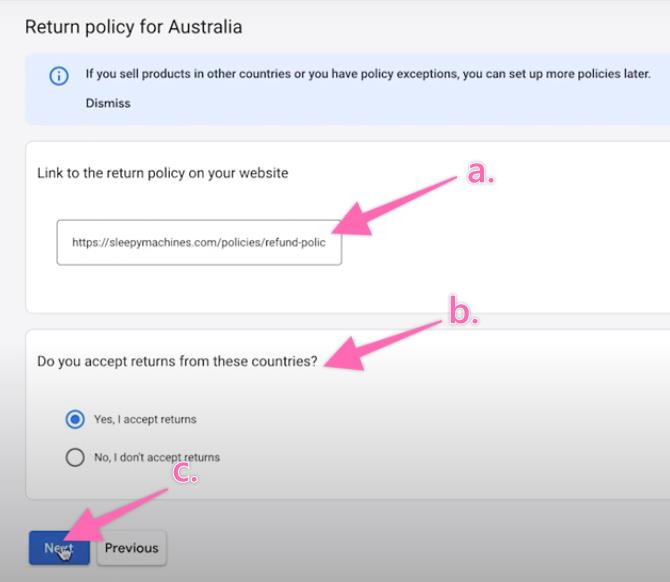Click the pink 'a.' annotation label
The width and height of the screenshot is (670, 582).
click(481, 172)
